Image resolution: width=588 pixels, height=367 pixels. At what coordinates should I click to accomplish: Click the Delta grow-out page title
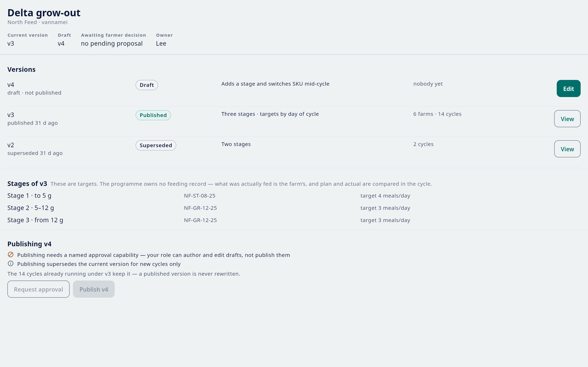tap(44, 13)
